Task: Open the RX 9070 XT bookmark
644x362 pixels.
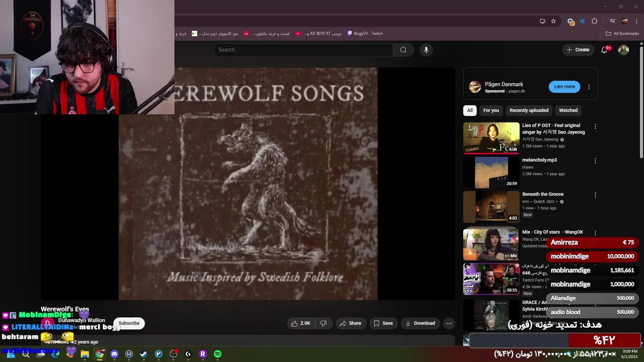Action: [318, 34]
